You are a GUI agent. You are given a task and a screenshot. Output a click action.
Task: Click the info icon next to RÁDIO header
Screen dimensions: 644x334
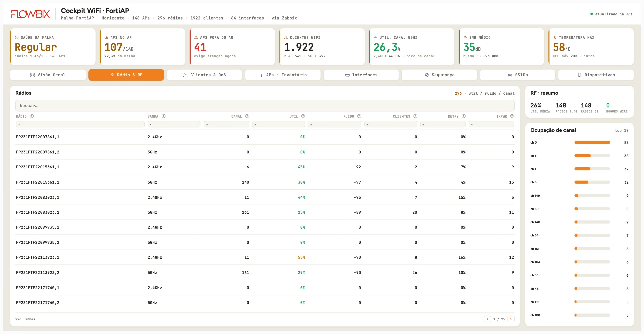pyautogui.click(x=32, y=116)
